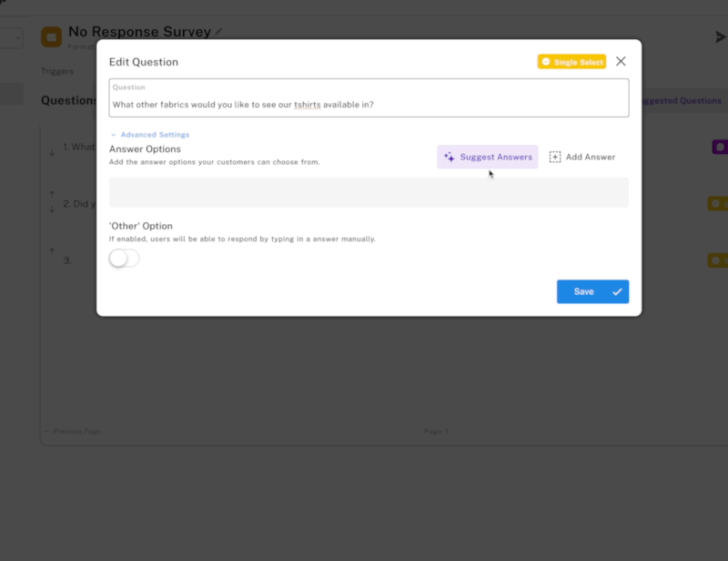Click the send arrow icon at top right

[721, 36]
